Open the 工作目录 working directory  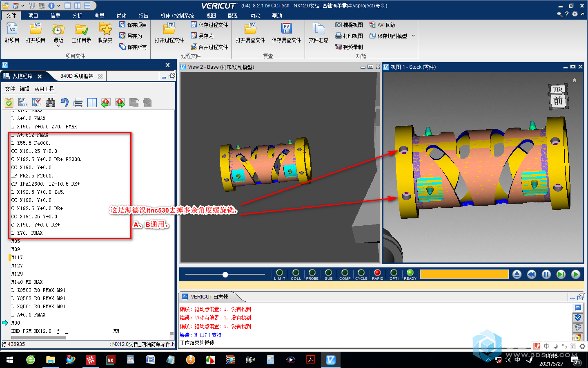(x=82, y=33)
